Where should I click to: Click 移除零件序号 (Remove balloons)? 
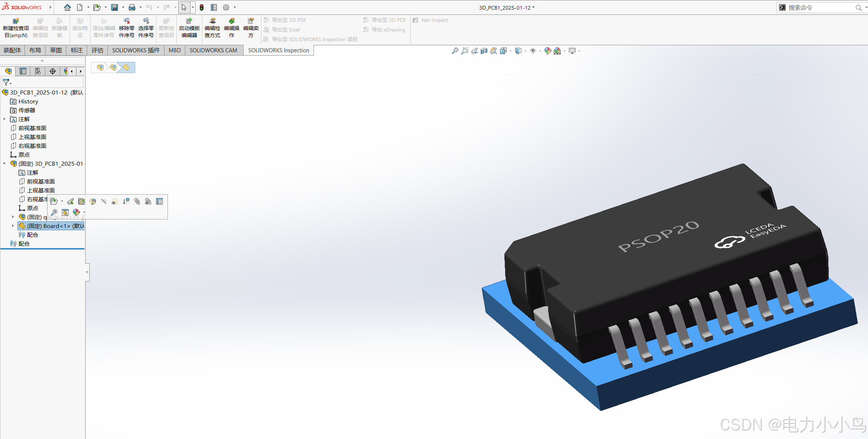[127, 28]
